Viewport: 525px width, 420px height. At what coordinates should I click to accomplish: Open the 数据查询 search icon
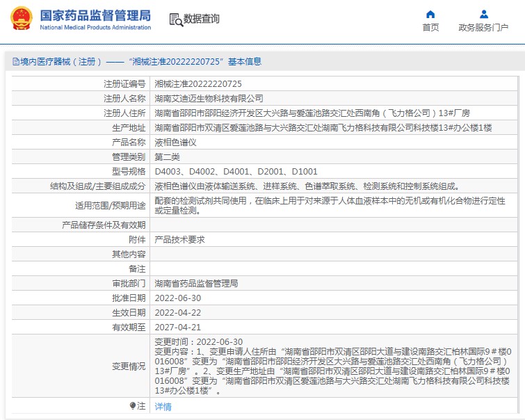pos(176,19)
